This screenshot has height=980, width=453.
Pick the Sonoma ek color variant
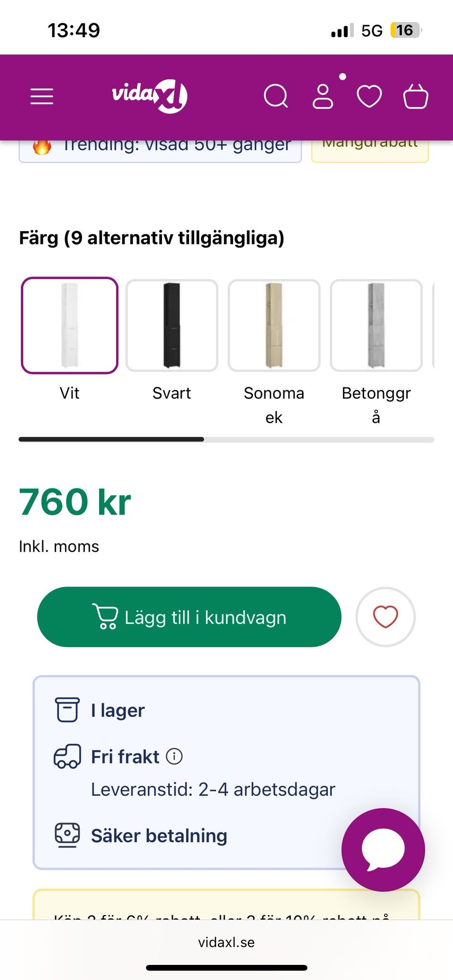point(274,325)
